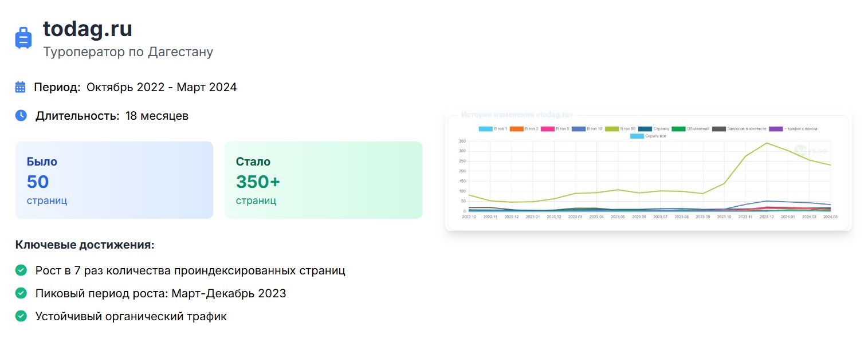
Task: Click the 'В топ 10' blue legend swatch
Action: tap(579, 129)
